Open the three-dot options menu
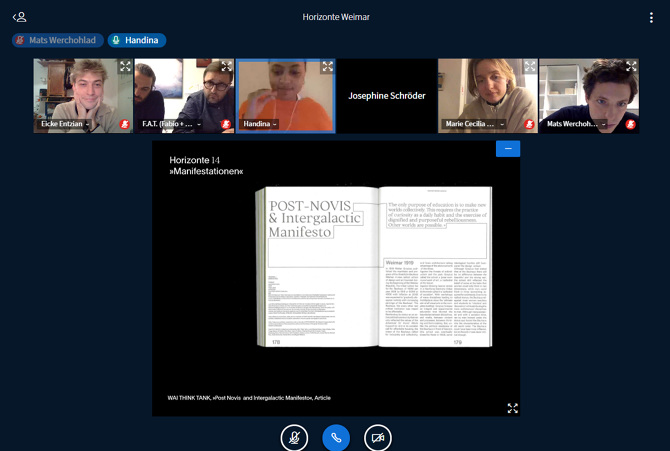 pyautogui.click(x=651, y=17)
